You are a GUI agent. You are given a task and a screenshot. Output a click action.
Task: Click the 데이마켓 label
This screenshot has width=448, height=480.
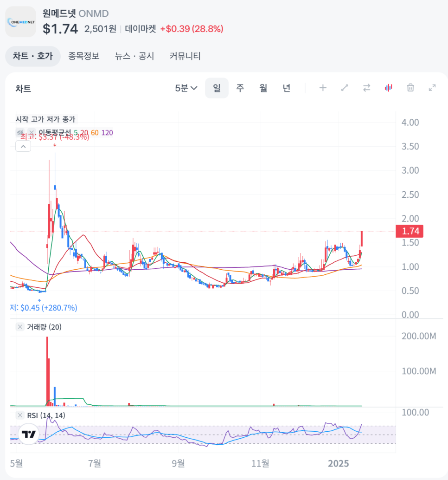[x=141, y=29]
